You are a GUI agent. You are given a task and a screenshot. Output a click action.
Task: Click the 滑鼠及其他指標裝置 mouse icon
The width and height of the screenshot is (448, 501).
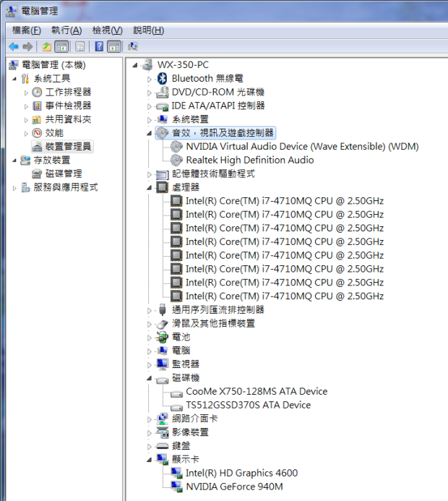[162, 324]
